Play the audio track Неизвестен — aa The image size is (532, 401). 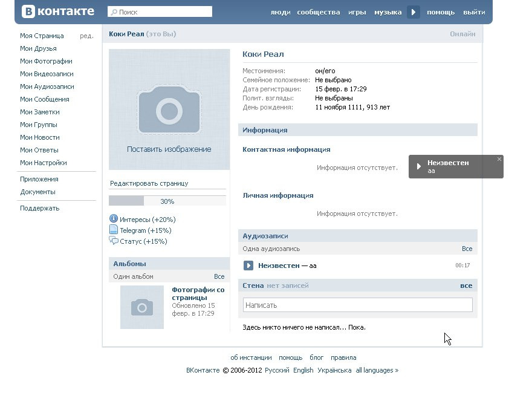(248, 266)
